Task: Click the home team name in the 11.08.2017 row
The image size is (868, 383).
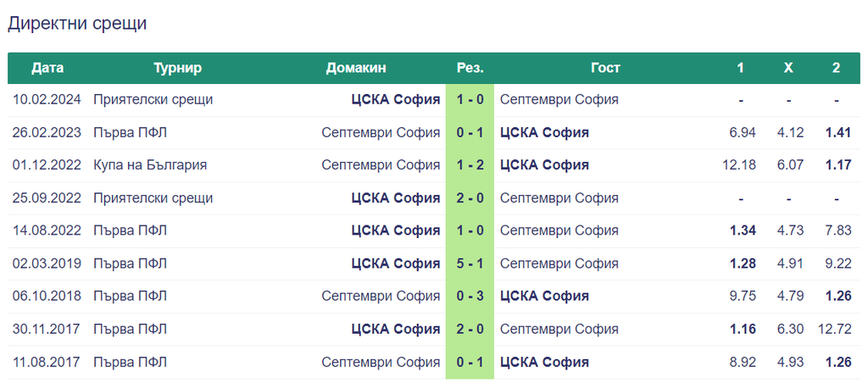Action: [381, 362]
